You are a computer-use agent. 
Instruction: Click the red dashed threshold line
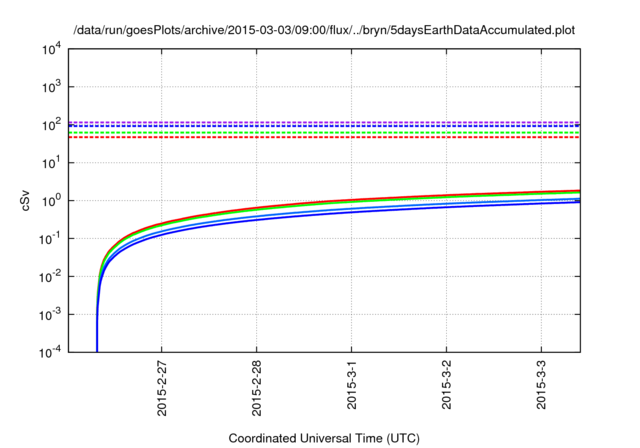point(324,137)
